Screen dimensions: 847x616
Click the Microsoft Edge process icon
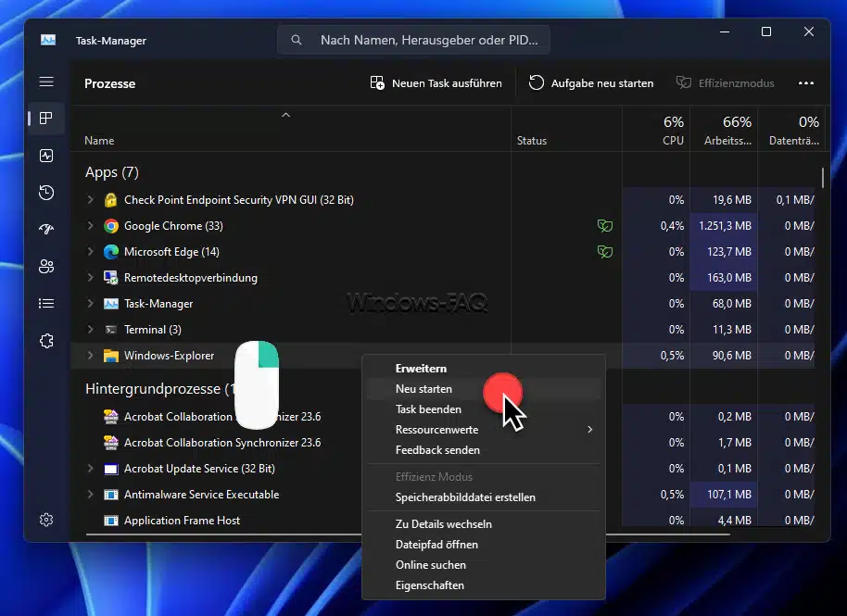pos(110,252)
